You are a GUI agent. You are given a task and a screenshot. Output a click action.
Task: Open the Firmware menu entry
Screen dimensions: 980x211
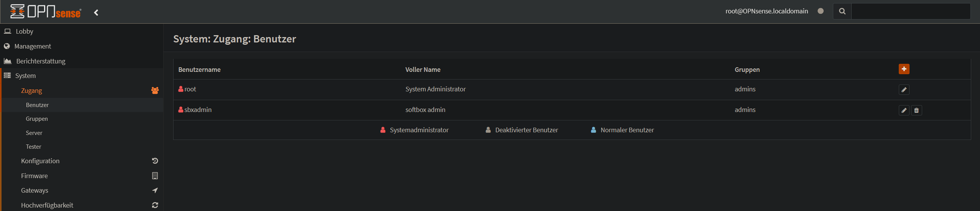click(34, 176)
